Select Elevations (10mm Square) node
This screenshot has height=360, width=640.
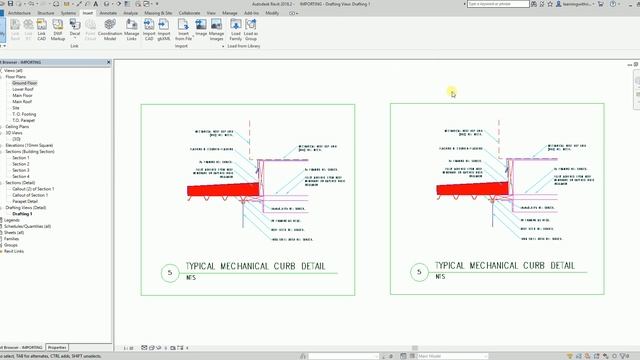[29, 145]
